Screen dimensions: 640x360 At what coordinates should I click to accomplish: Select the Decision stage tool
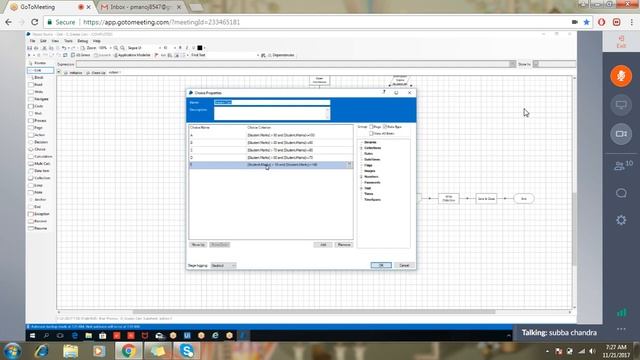(38, 142)
